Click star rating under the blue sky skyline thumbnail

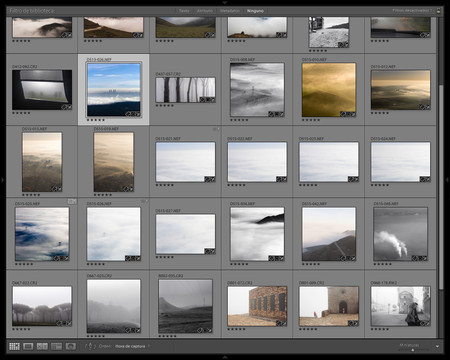click(96, 120)
